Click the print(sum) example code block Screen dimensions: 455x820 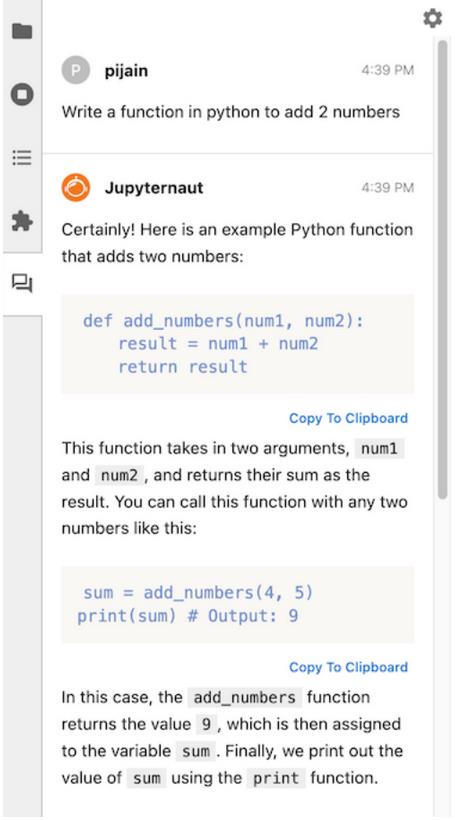point(237,605)
